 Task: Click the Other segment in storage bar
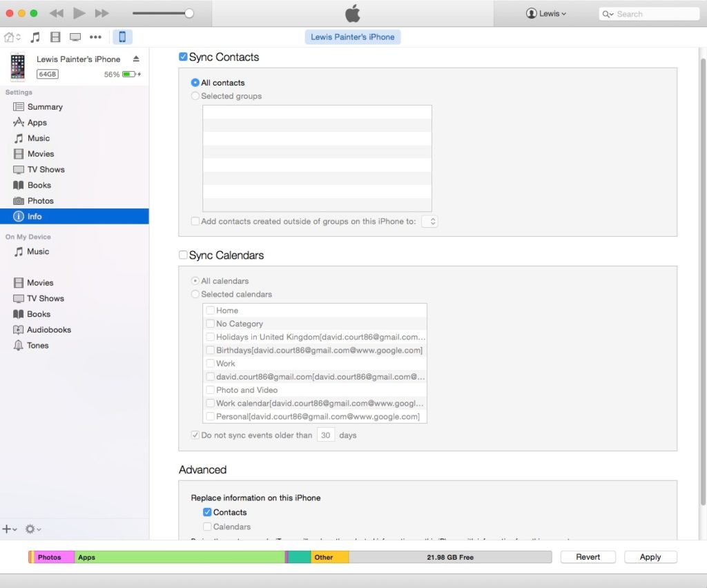pyautogui.click(x=329, y=558)
